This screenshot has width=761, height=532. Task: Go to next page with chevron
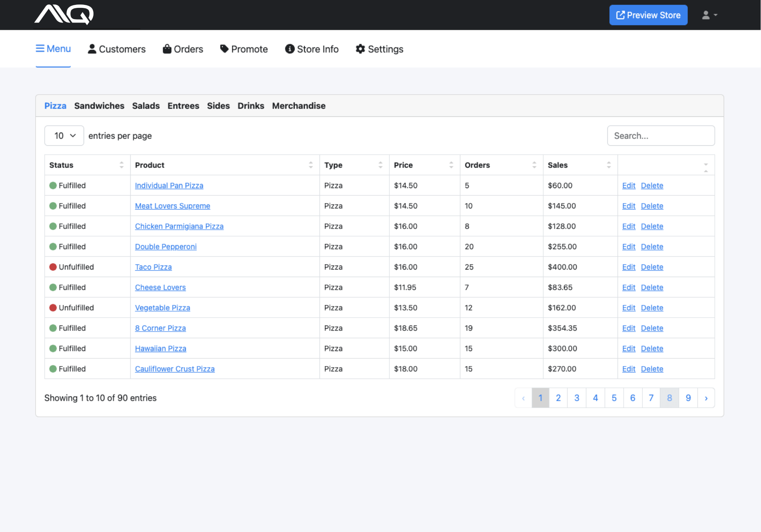[706, 398]
